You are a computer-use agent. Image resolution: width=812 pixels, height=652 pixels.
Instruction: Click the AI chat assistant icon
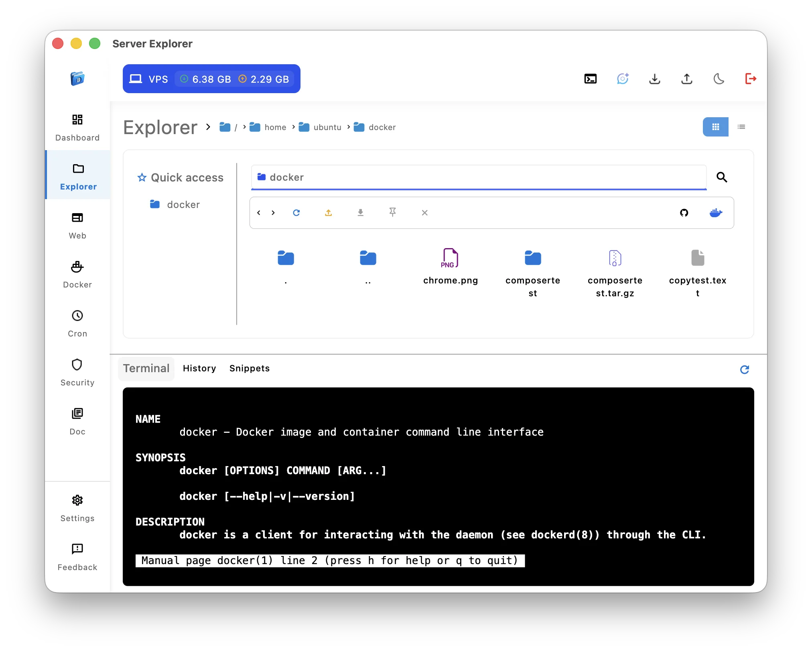coord(622,79)
